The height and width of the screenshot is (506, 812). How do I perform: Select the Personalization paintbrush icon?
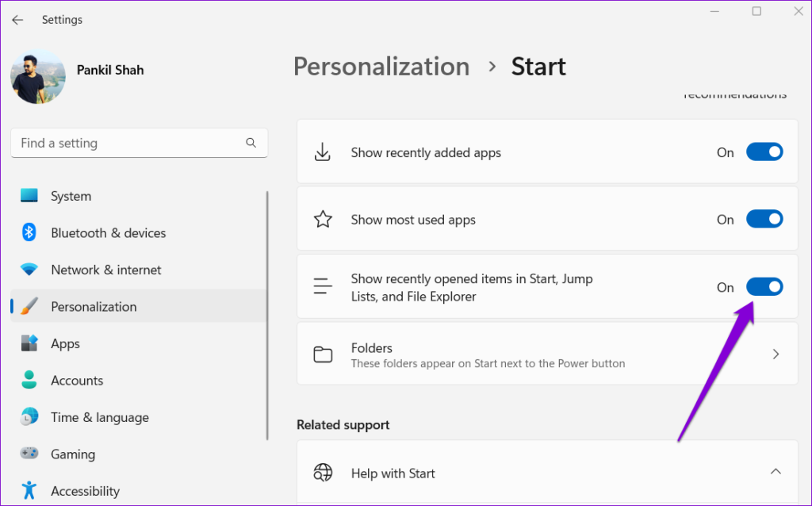(x=29, y=306)
